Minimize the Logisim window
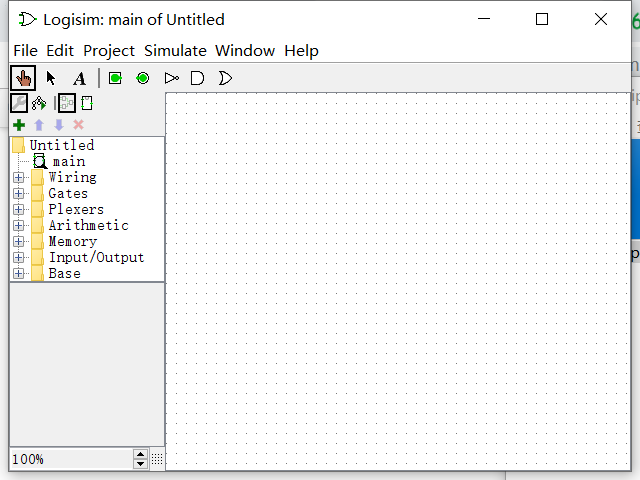The image size is (640, 480). pos(484,19)
